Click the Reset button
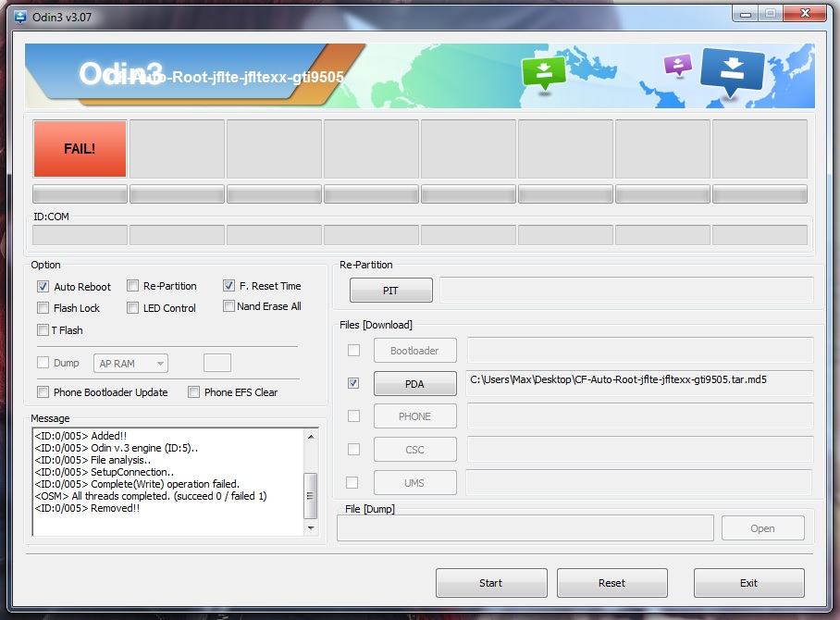The image size is (840, 620). (x=612, y=583)
